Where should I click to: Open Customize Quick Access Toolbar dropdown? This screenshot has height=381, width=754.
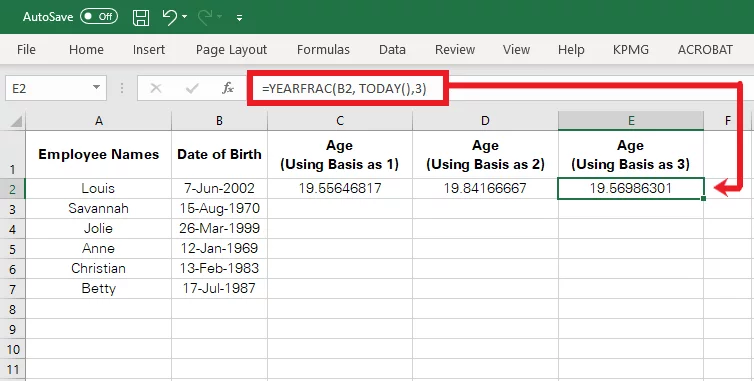click(x=239, y=18)
